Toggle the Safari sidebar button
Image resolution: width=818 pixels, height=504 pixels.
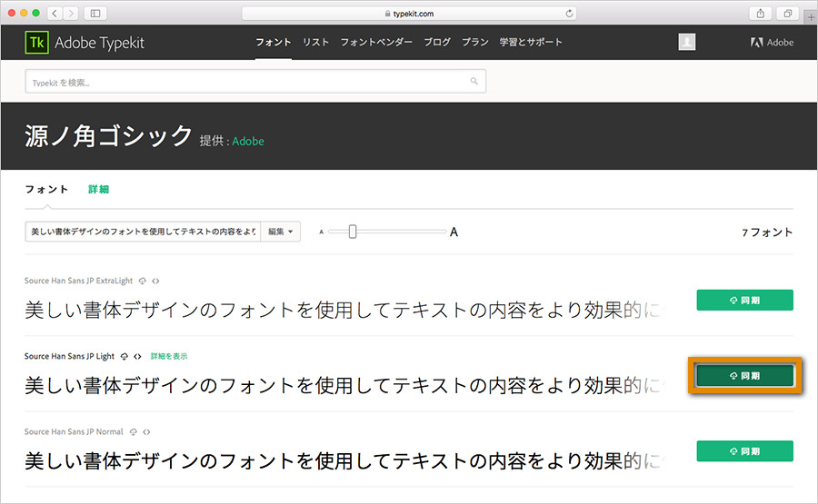pos(95,13)
